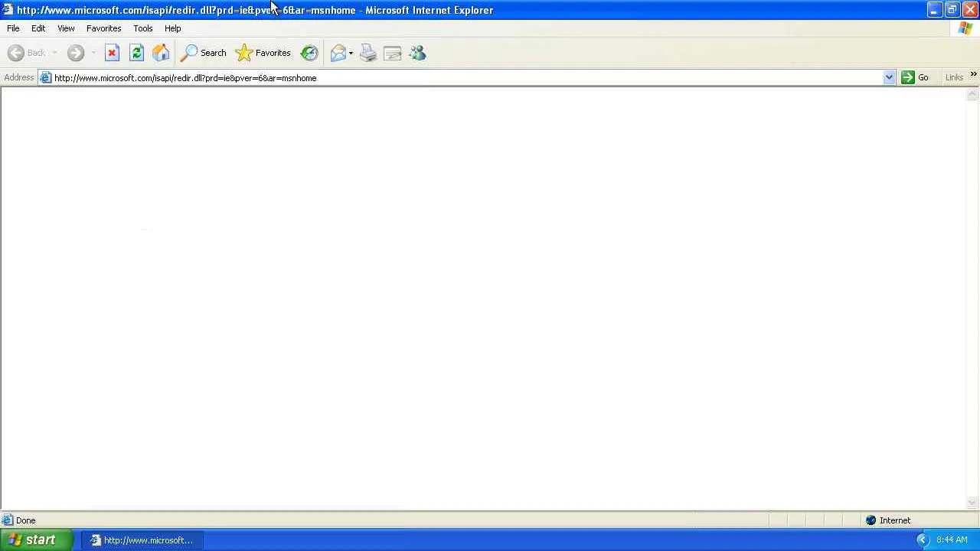Open the Tools menu
Viewport: 980px width, 551px height.
click(143, 28)
